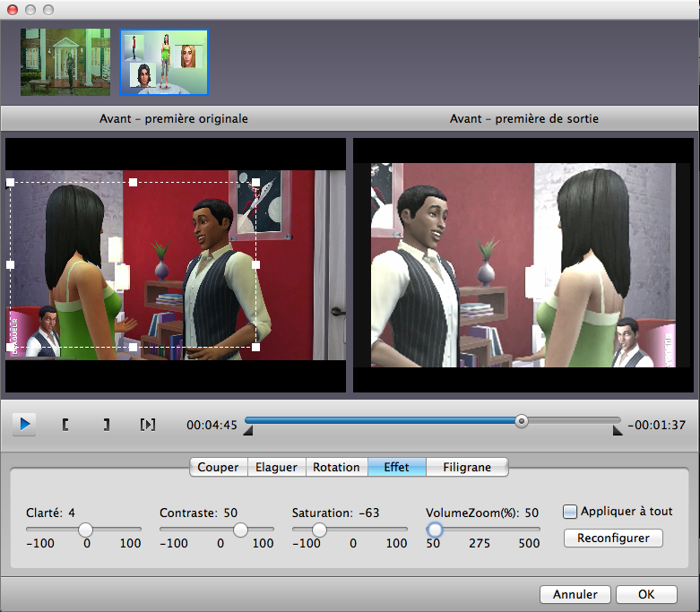Enable the Appliquer à tout checkbox
Viewport: 700px width, 612px height.
(570, 512)
